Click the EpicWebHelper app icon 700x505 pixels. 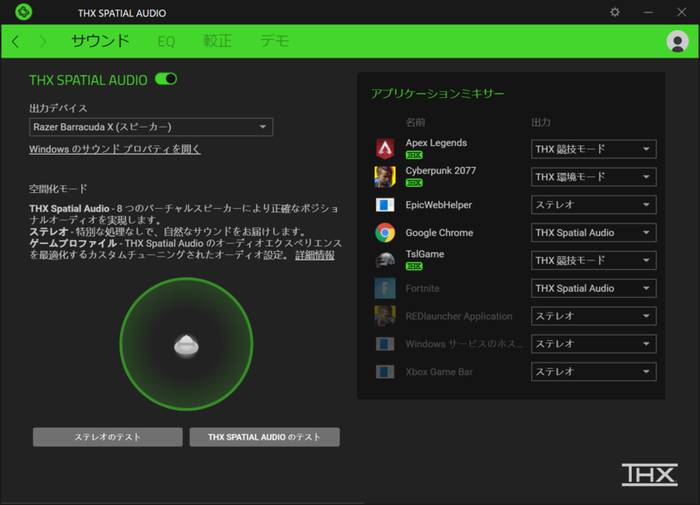(x=385, y=205)
